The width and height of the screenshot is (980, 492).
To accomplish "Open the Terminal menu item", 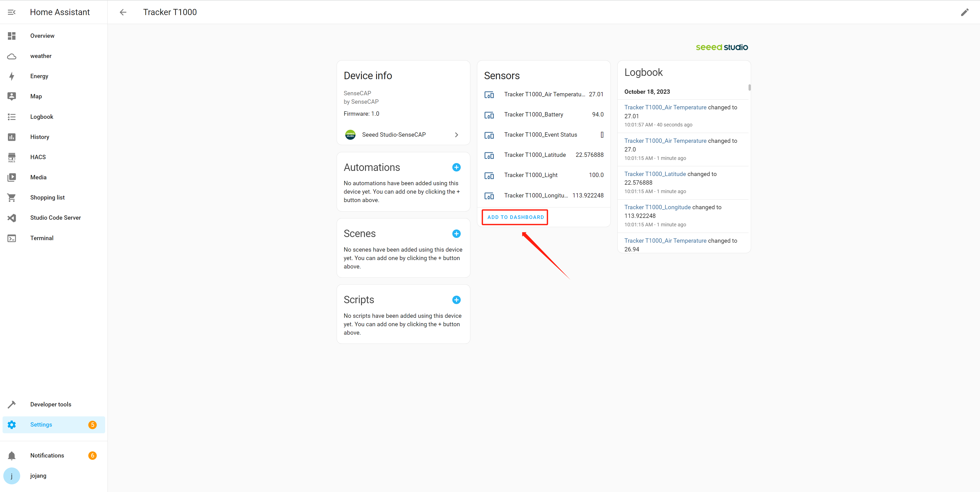I will click(54, 238).
